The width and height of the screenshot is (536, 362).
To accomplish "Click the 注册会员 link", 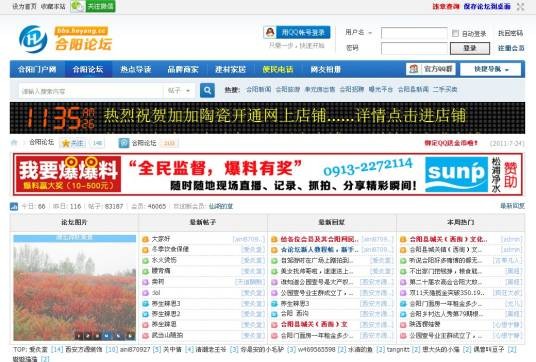I will coord(511,48).
